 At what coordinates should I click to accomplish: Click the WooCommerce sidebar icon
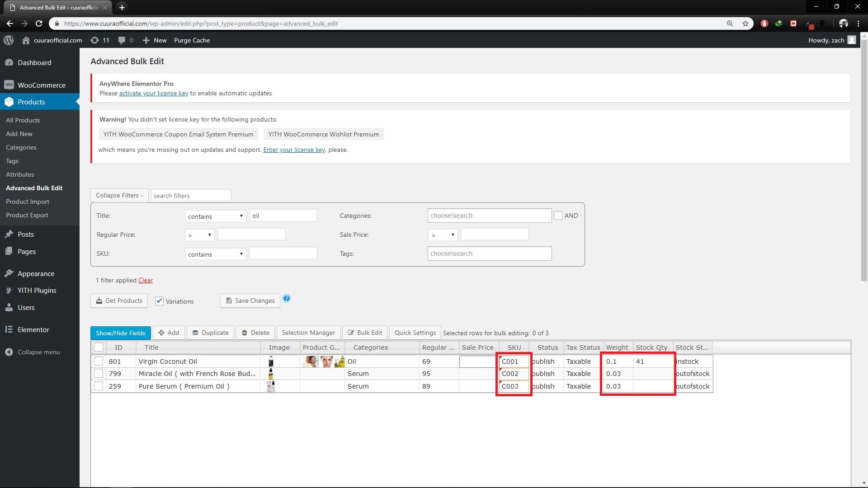click(9, 85)
